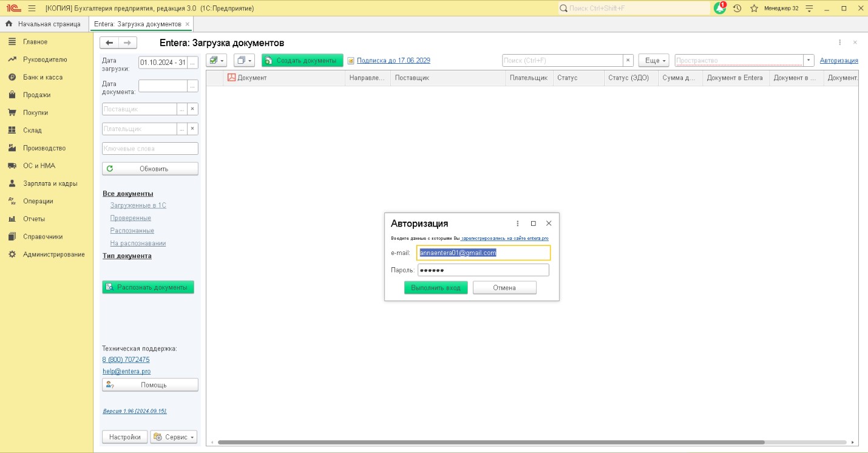Expand the Сервис dropdown
The height and width of the screenshot is (453, 868).
(x=174, y=437)
